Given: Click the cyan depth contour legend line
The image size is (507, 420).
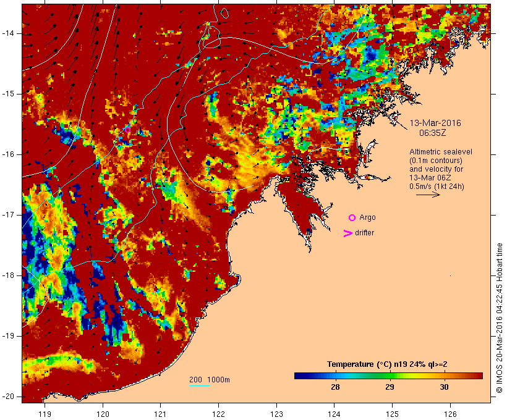Looking at the screenshot, I should click(x=199, y=386).
